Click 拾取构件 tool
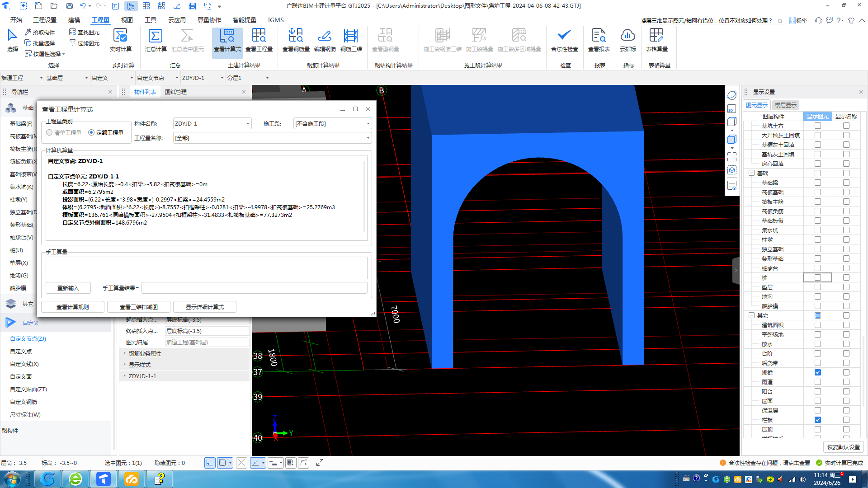This screenshot has height=488, width=868. click(x=40, y=32)
